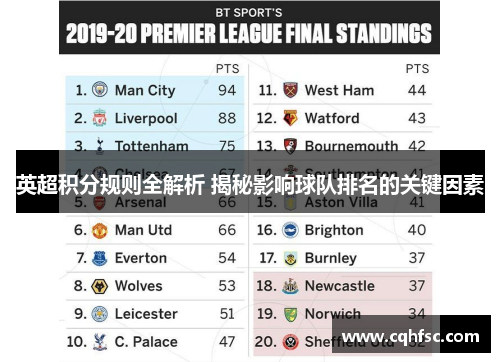Click the Brighton club crest
This screenshot has height=362, width=500.
click(290, 230)
